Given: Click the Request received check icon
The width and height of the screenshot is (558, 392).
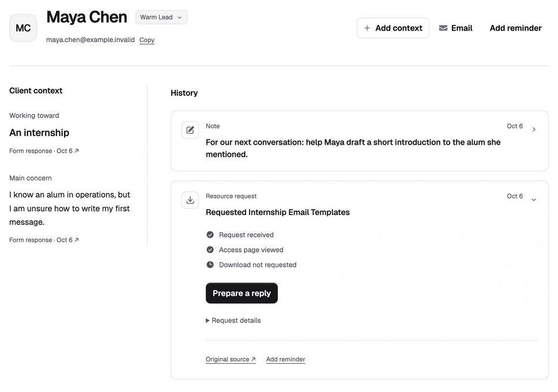Looking at the screenshot, I should 210,235.
